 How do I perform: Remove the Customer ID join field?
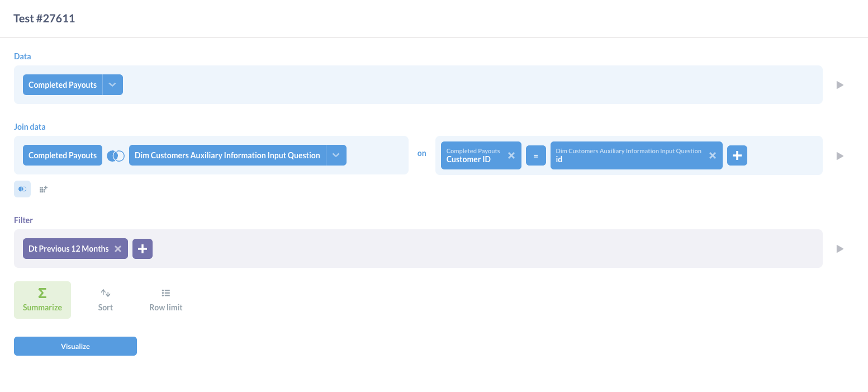(x=511, y=155)
